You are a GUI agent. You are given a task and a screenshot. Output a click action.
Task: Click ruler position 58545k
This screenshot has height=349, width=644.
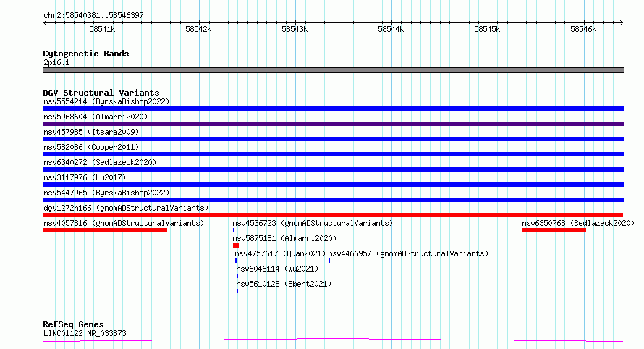click(487, 29)
